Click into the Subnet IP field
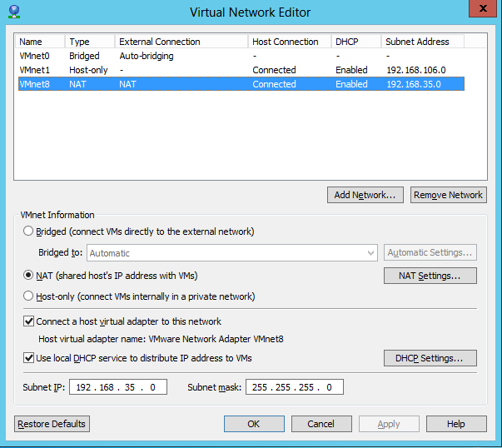502x448 pixels. click(x=120, y=387)
